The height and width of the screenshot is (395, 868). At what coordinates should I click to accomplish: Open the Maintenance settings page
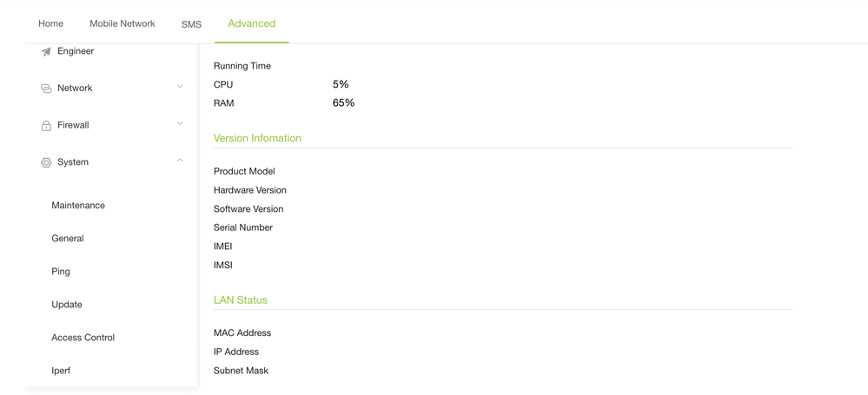[78, 206]
